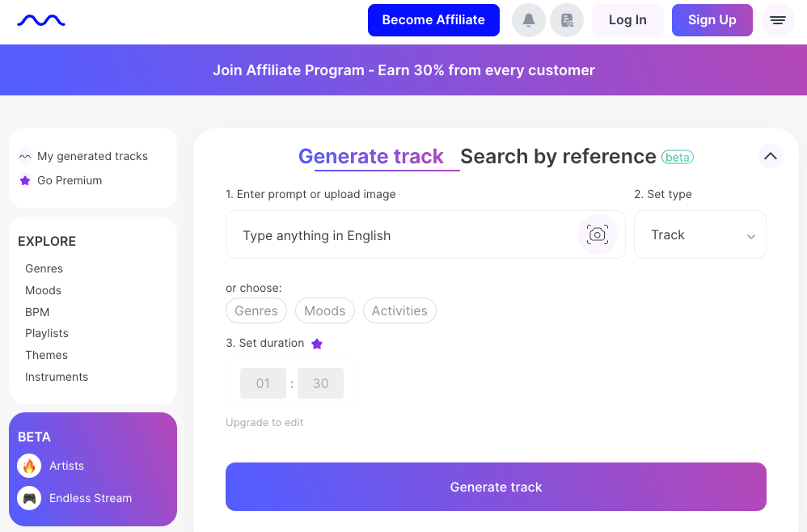The image size is (807, 532).
Task: Click the Sign Up button
Action: 712,20
